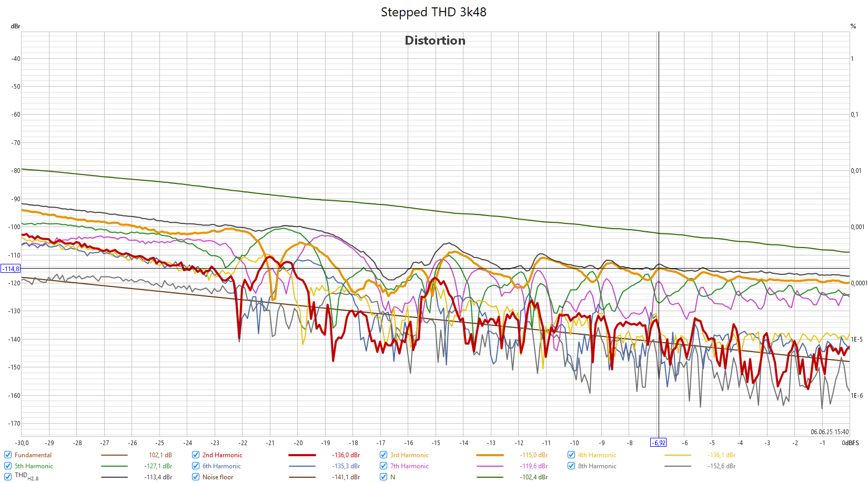Screen dimensions: 868x483
Task: Click the 2nd Harmonic red line swatch
Action: point(302,455)
